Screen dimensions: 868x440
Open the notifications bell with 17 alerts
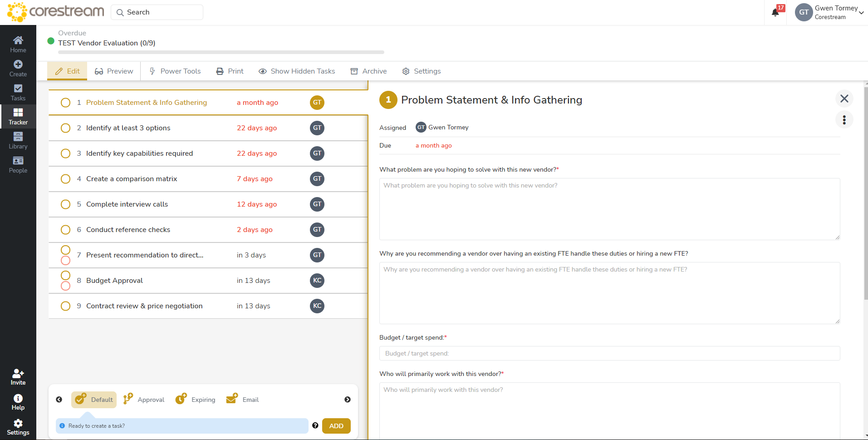(775, 12)
